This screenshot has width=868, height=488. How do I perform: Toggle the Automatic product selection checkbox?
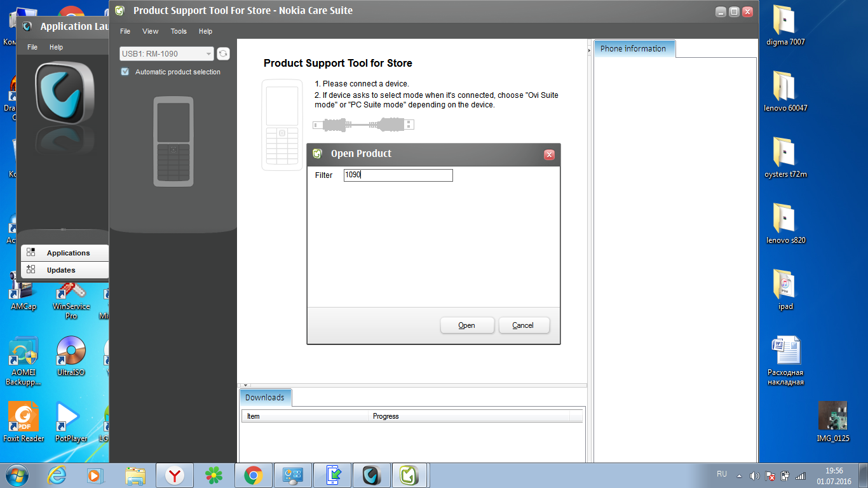tap(125, 72)
